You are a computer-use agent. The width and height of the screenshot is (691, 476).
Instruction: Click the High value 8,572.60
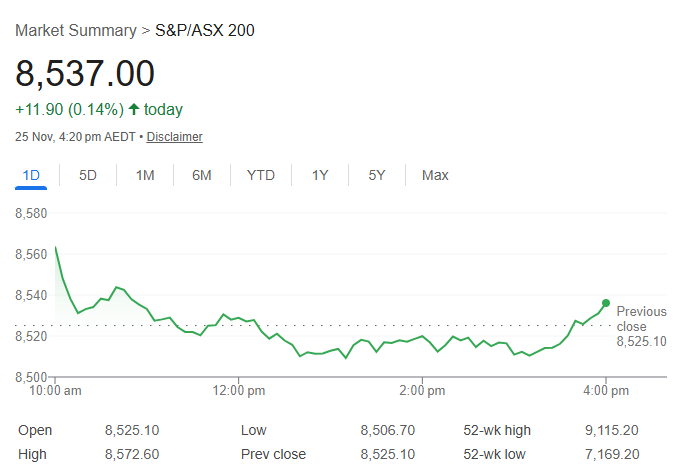click(132, 454)
